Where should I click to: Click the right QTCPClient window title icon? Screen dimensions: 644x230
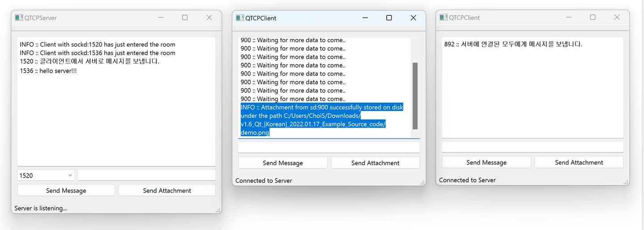coord(444,17)
